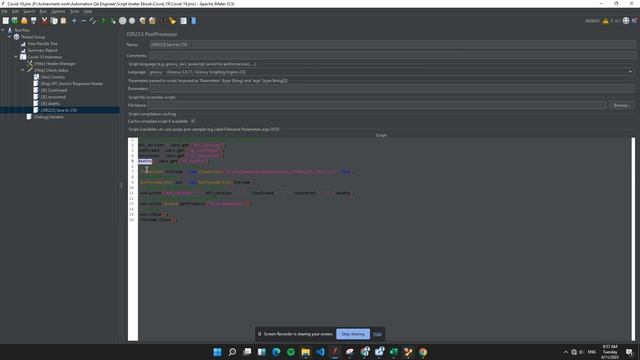Click the Hide link in sharing bar
This screenshot has height=360, width=640.
click(378, 334)
